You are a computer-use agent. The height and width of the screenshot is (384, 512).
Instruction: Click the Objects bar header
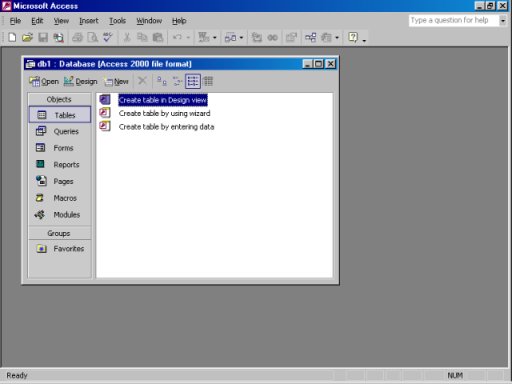pyautogui.click(x=59, y=99)
